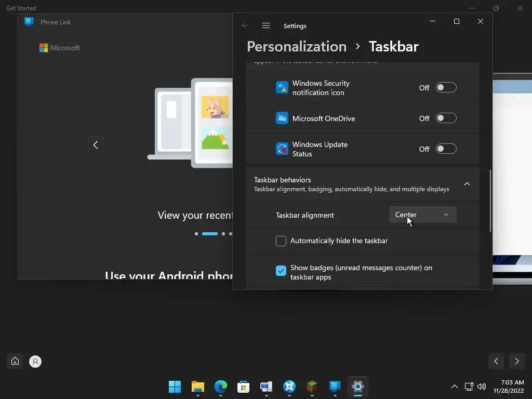Toggle Windows Security notification icon switch

pyautogui.click(x=446, y=87)
